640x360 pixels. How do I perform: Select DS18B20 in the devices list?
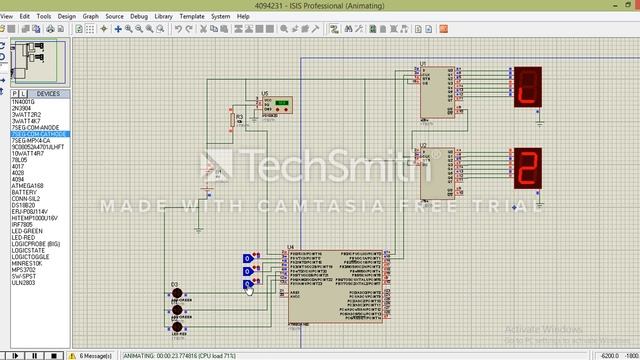(x=40, y=205)
